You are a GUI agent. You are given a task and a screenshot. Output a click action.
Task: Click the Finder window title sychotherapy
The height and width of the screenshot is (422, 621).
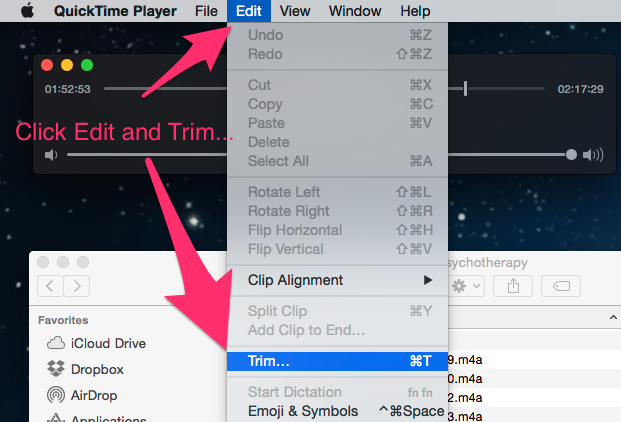coord(488,263)
